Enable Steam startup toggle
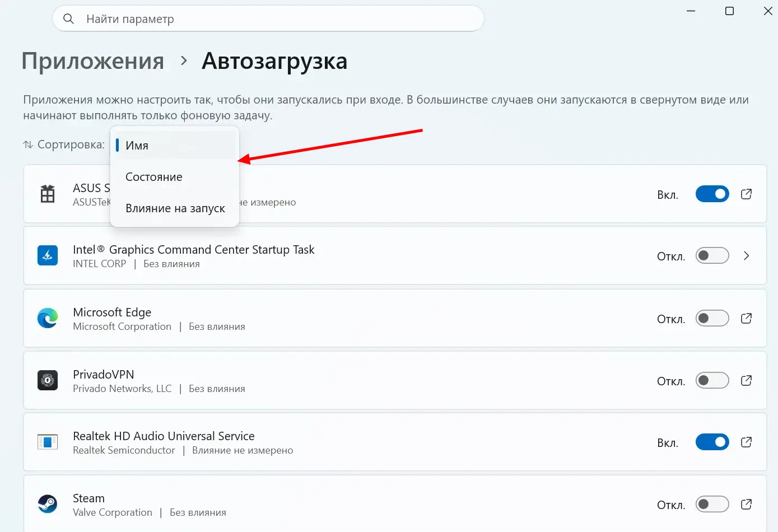 click(712, 505)
